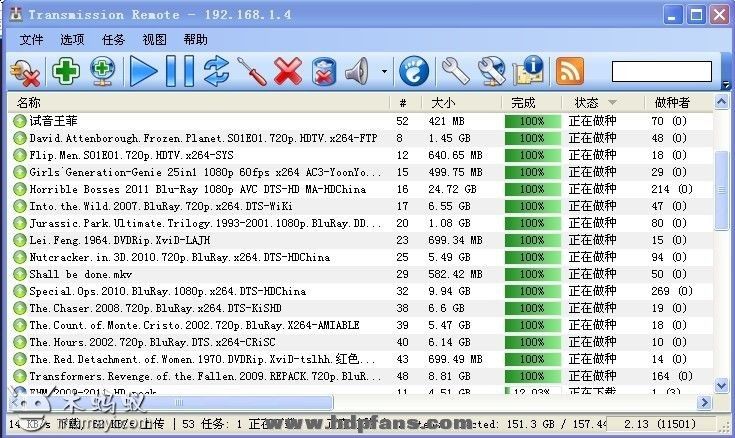
Task: Select the Into.the.Wild.2007 torrent
Action: 361,206
